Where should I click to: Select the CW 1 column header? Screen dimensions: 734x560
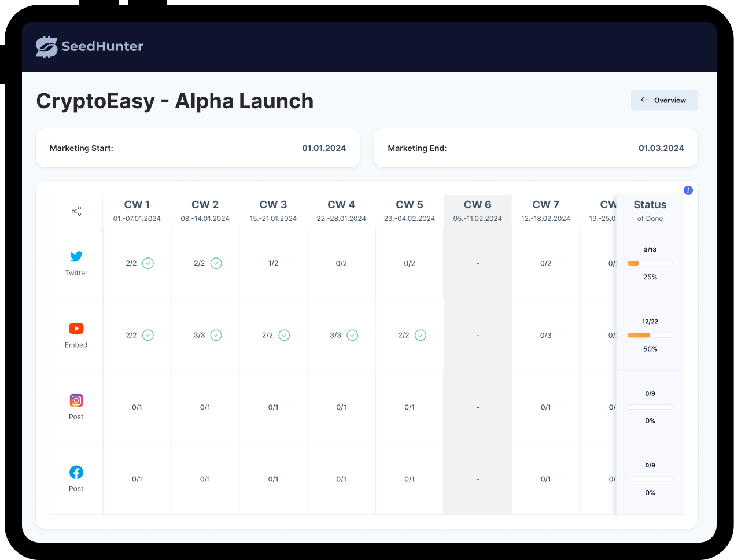pyautogui.click(x=137, y=211)
